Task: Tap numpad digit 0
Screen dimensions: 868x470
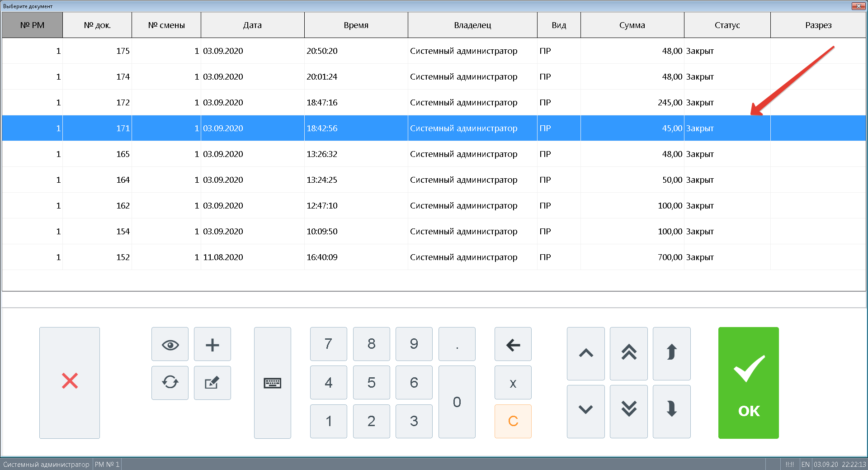Action: click(x=457, y=402)
